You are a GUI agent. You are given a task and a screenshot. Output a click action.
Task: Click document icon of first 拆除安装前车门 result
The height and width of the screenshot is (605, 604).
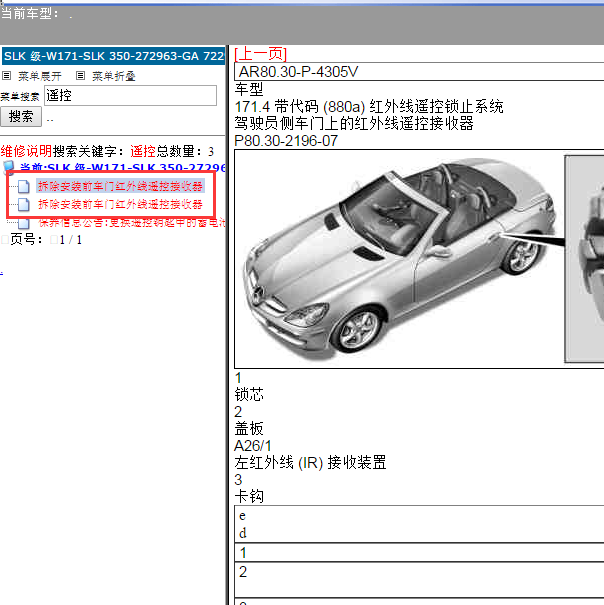[24, 186]
